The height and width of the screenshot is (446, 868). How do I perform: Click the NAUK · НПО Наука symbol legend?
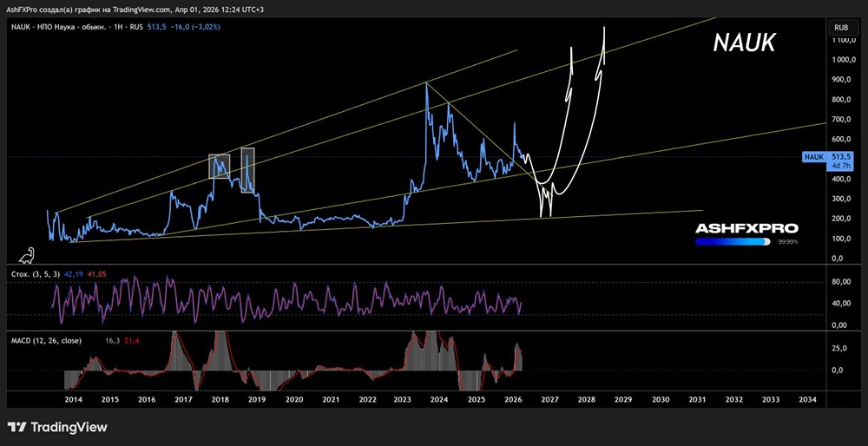(77, 27)
